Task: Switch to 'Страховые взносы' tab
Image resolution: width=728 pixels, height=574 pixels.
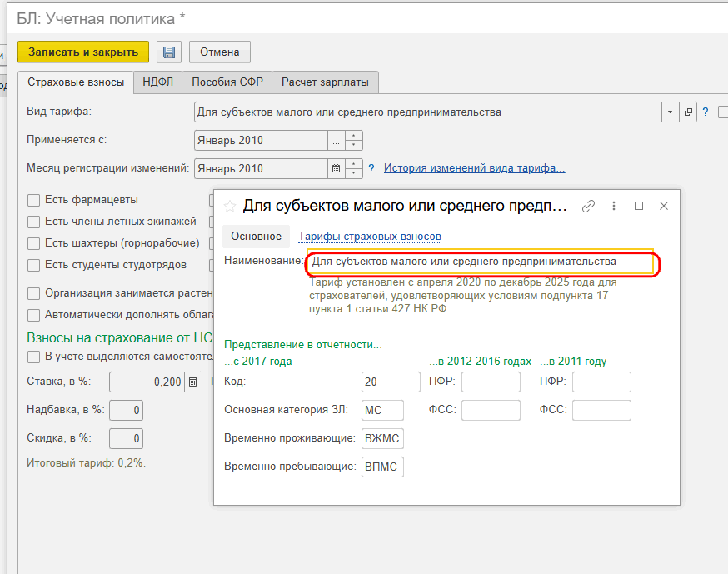Action: click(76, 82)
